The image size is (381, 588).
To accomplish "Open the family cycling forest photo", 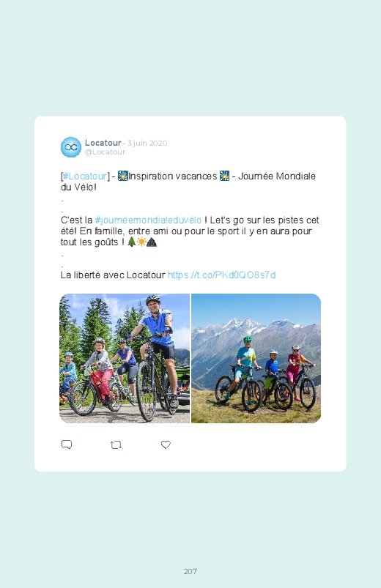I will tap(125, 359).
